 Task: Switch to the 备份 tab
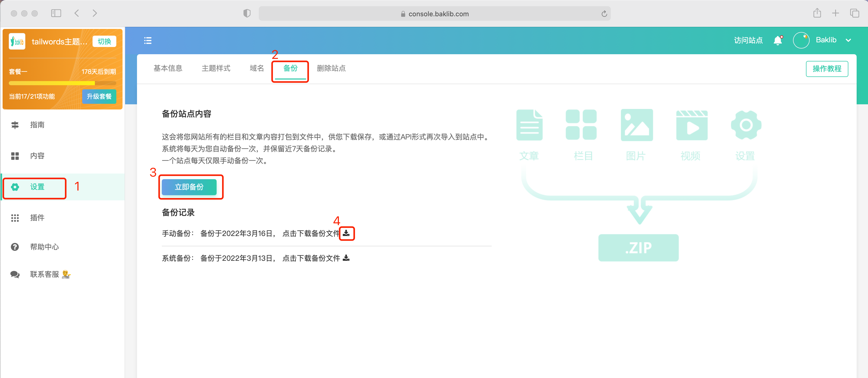[x=290, y=68]
